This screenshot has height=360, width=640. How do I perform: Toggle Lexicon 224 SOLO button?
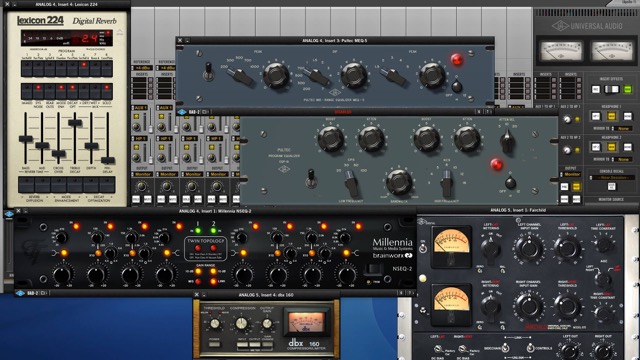click(x=107, y=91)
